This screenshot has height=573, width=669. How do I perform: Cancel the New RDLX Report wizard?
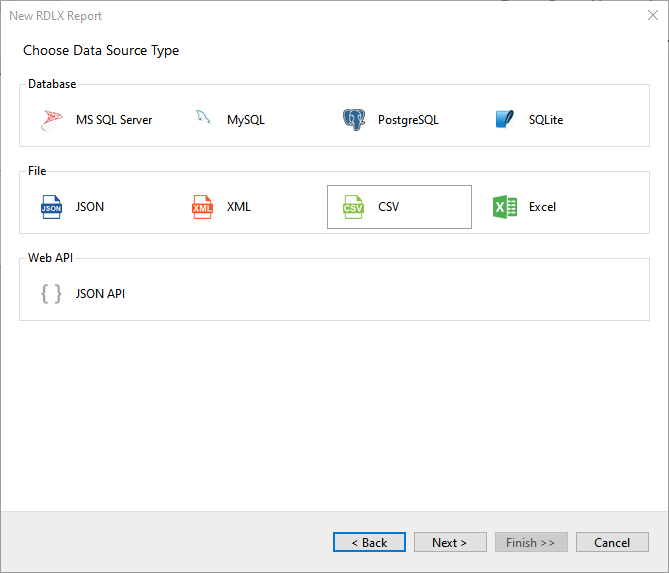(x=612, y=542)
